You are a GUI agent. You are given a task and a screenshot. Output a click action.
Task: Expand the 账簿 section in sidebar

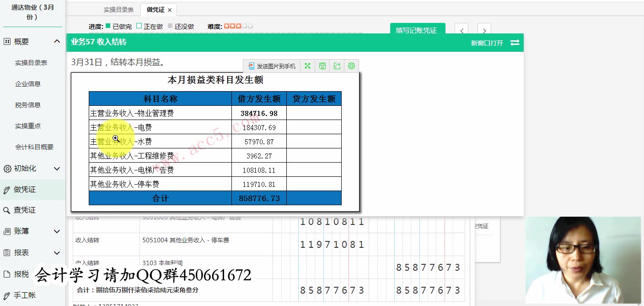coord(57,231)
